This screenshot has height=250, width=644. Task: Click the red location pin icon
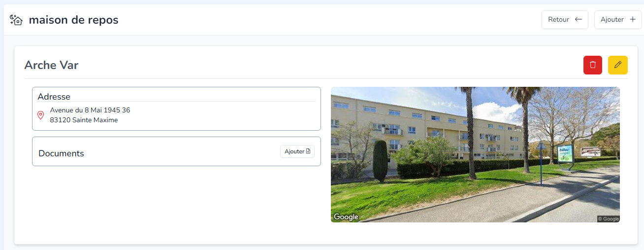coord(41,115)
